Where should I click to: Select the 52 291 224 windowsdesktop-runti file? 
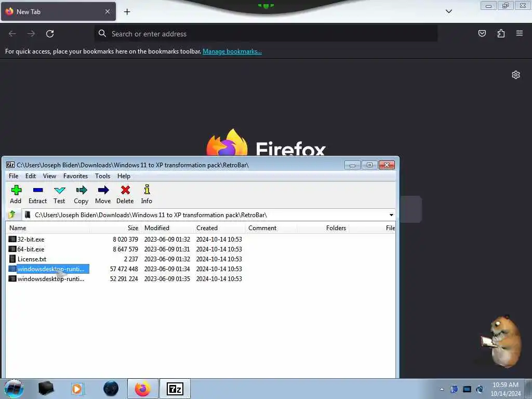point(51,279)
